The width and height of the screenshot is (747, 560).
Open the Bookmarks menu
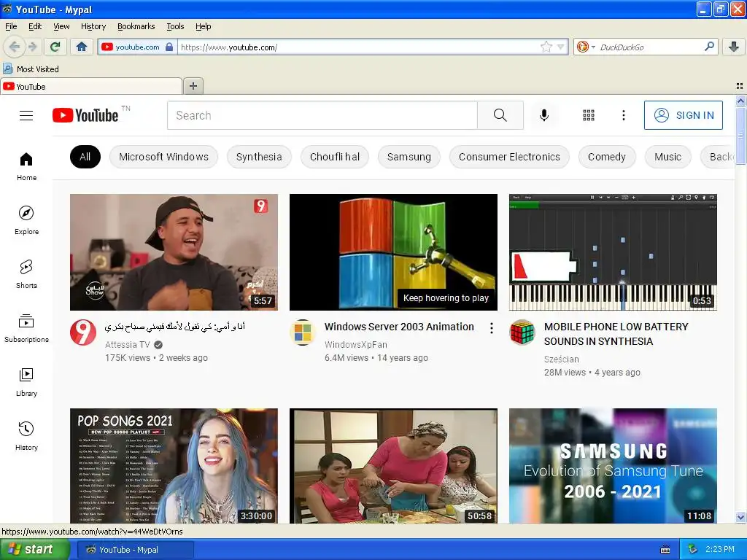(x=136, y=26)
